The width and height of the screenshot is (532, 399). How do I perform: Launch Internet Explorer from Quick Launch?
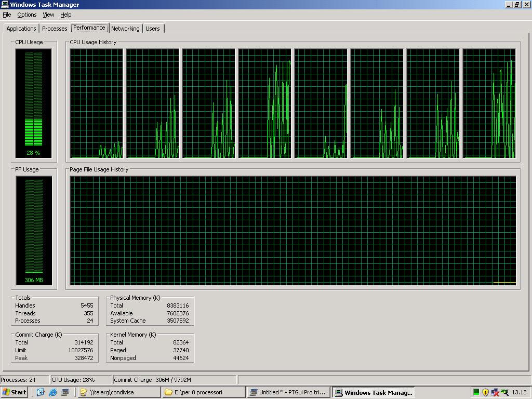coord(52,392)
